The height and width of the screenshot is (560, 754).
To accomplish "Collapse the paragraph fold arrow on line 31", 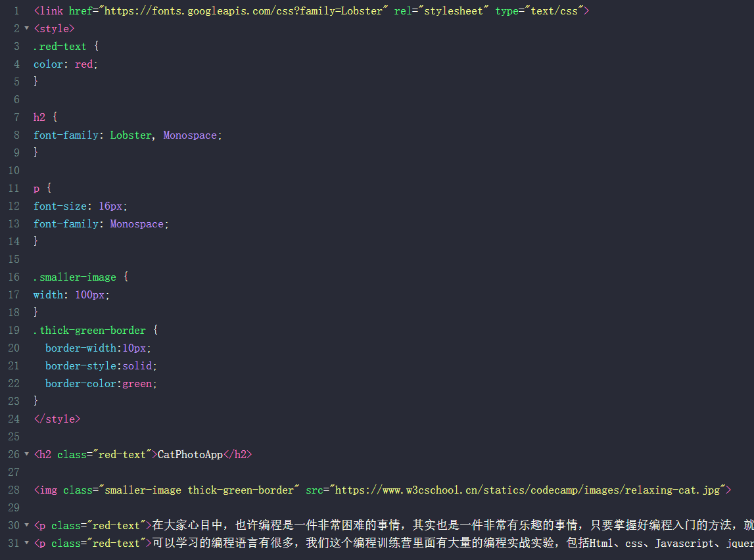I will 26,543.
